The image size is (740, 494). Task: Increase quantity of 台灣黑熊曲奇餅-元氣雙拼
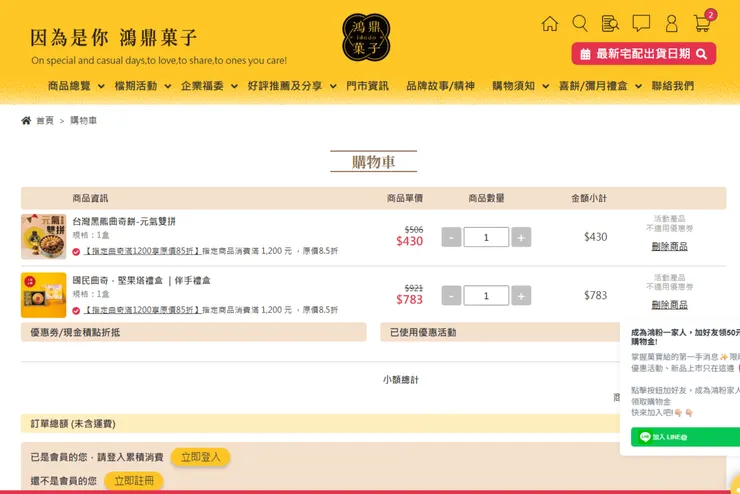tap(521, 237)
